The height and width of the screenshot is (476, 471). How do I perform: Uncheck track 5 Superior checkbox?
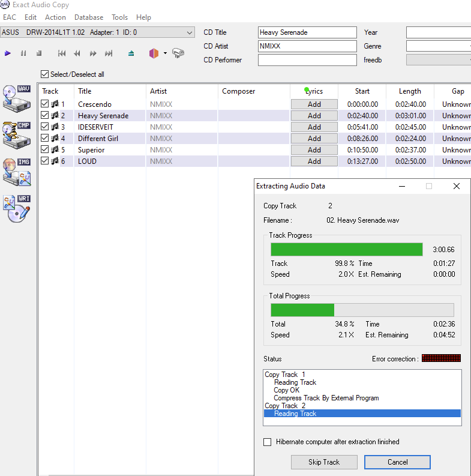coord(44,149)
